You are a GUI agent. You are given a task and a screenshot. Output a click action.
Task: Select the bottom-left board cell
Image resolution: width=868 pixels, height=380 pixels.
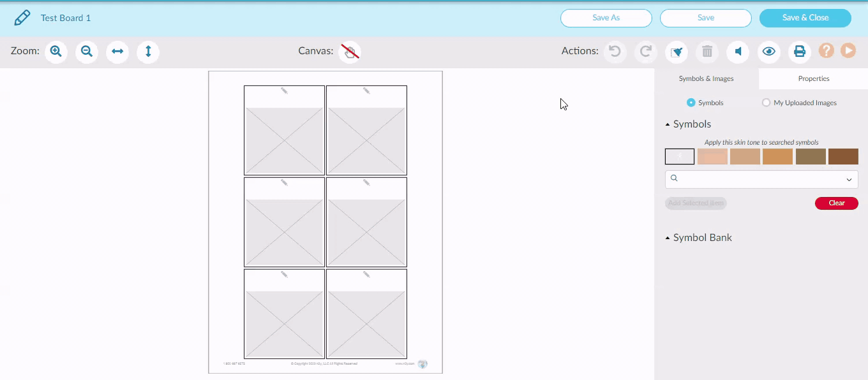[284, 314]
